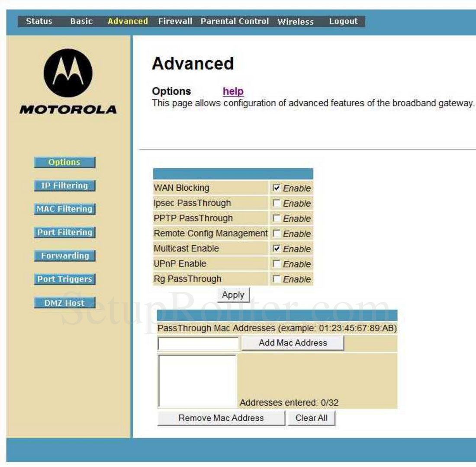Open the Wireless settings tab

(296, 21)
